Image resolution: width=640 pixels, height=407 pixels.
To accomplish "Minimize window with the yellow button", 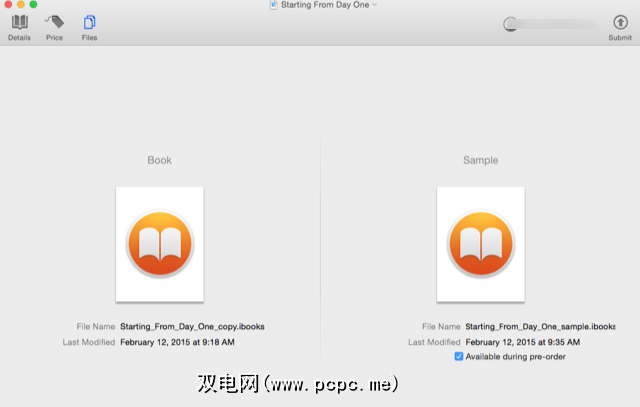I will point(21,4).
